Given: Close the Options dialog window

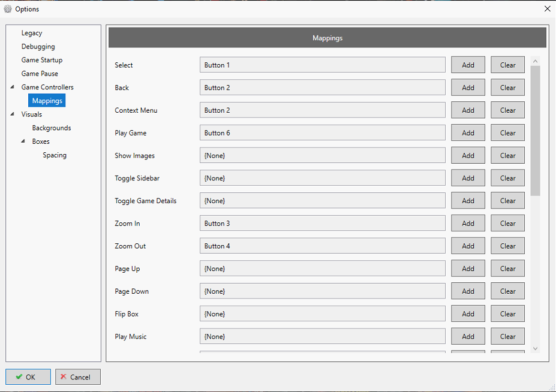Looking at the screenshot, I should [547, 8].
